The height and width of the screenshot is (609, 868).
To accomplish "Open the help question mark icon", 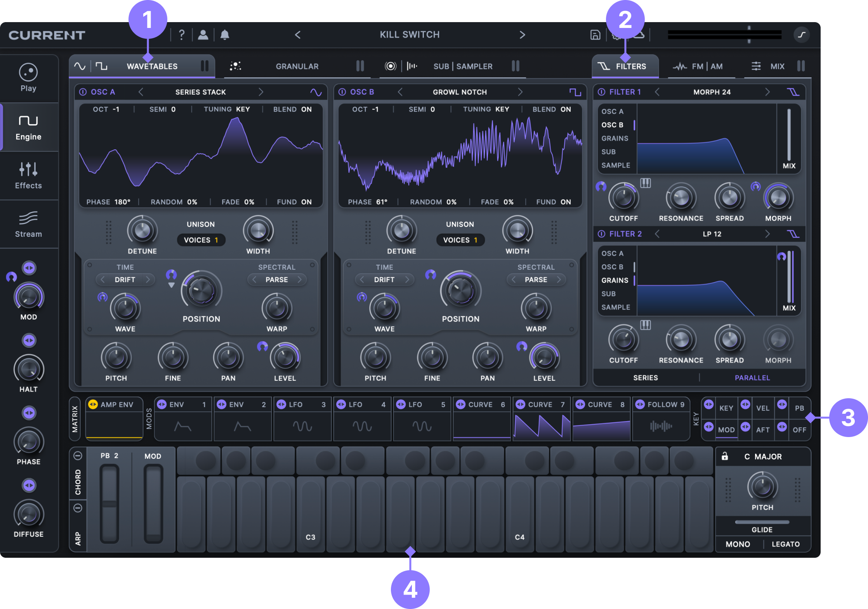I will click(x=181, y=35).
